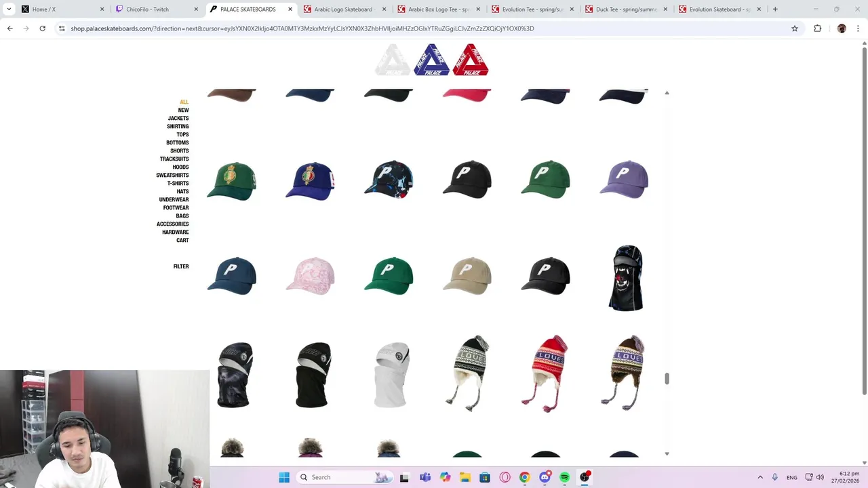Open the beige P cap product

pos(467,276)
